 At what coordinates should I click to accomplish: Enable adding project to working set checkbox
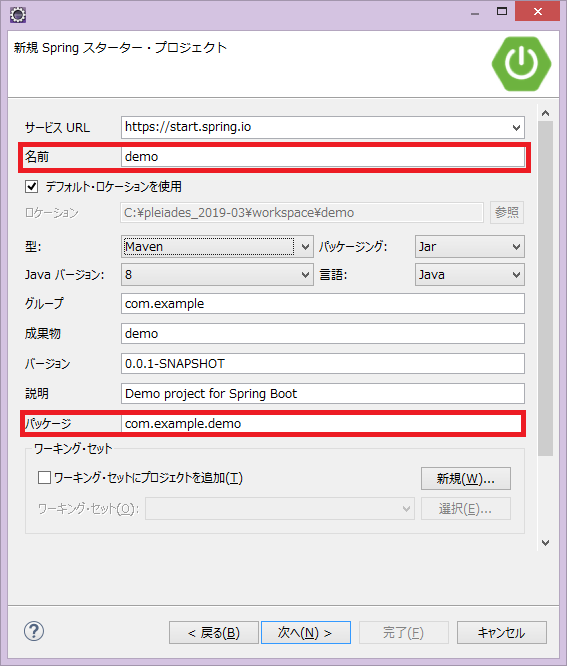44,477
